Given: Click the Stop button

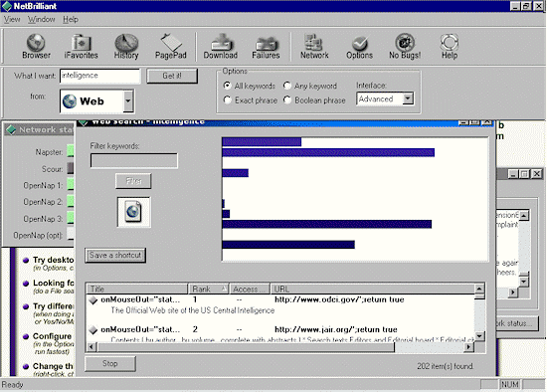Looking at the screenshot, I should (109, 363).
